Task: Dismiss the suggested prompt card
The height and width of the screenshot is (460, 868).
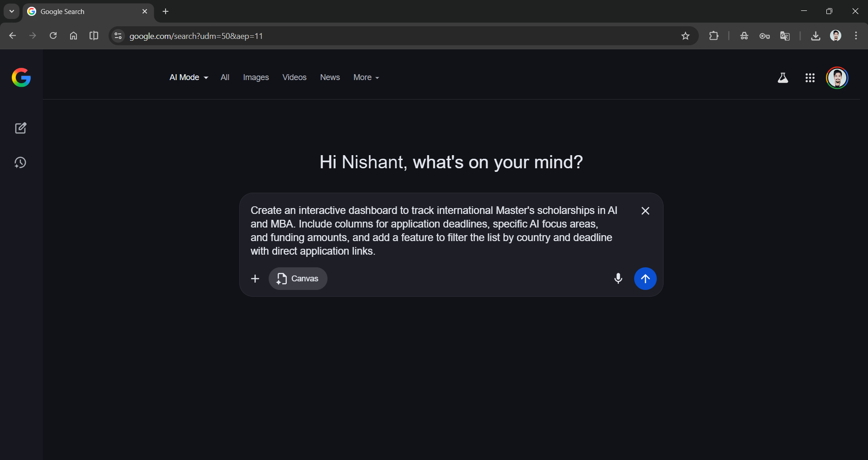Action: (645, 211)
